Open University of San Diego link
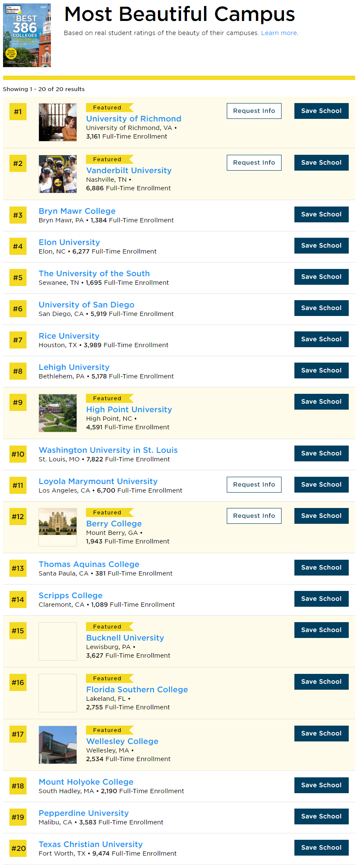This screenshot has width=359, height=868. pos(86,305)
